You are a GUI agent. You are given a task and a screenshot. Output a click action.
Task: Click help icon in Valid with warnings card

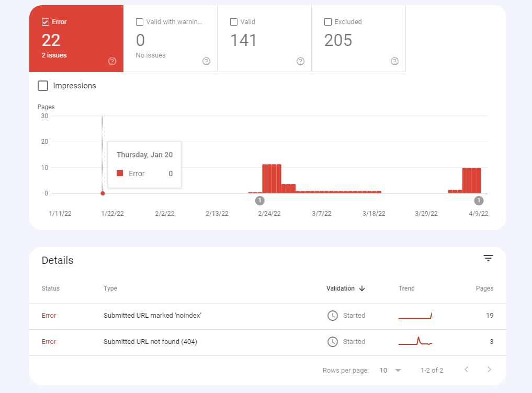point(206,61)
